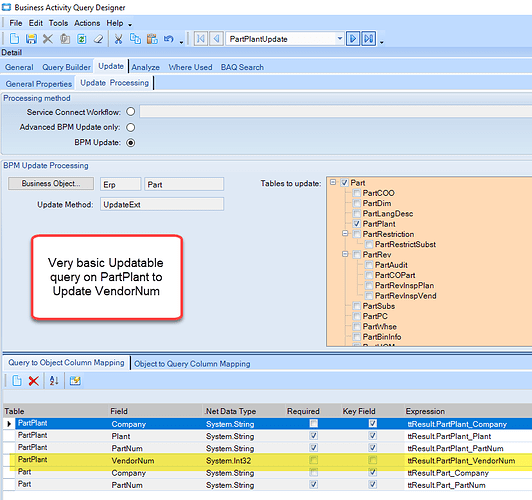
Task: Open the Tools menu
Action: (58, 23)
